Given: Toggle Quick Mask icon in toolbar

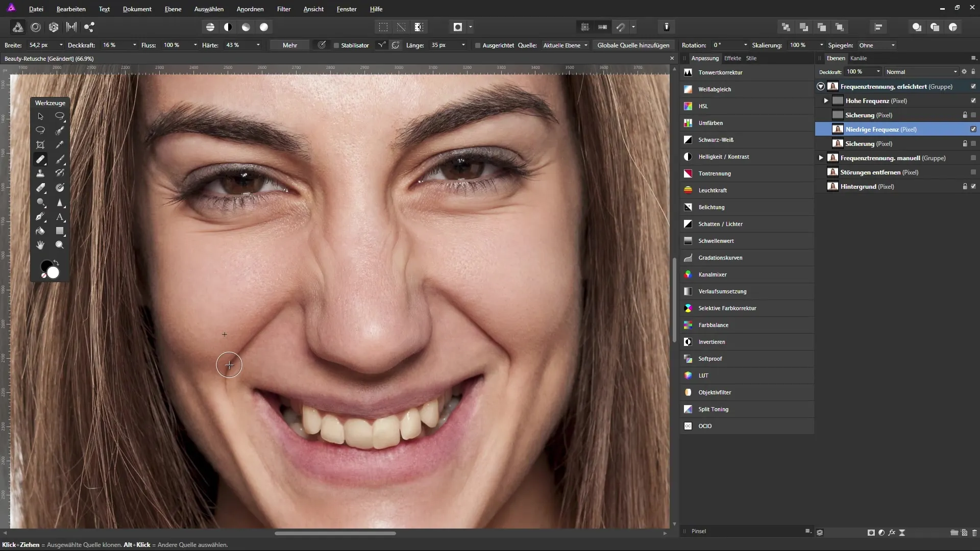Looking at the screenshot, I should [458, 27].
